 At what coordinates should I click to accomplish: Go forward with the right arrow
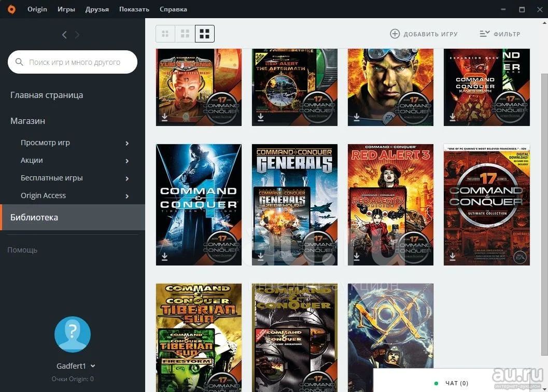[77, 35]
